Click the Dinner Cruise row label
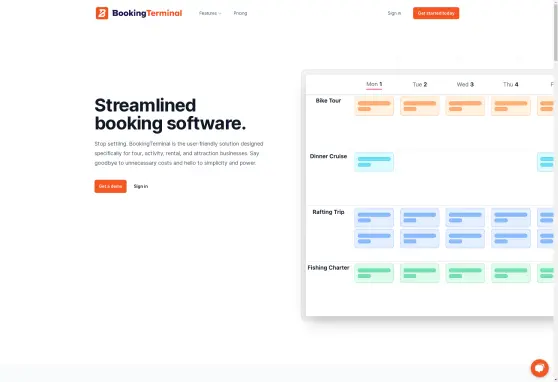558x382 pixels. click(x=328, y=156)
